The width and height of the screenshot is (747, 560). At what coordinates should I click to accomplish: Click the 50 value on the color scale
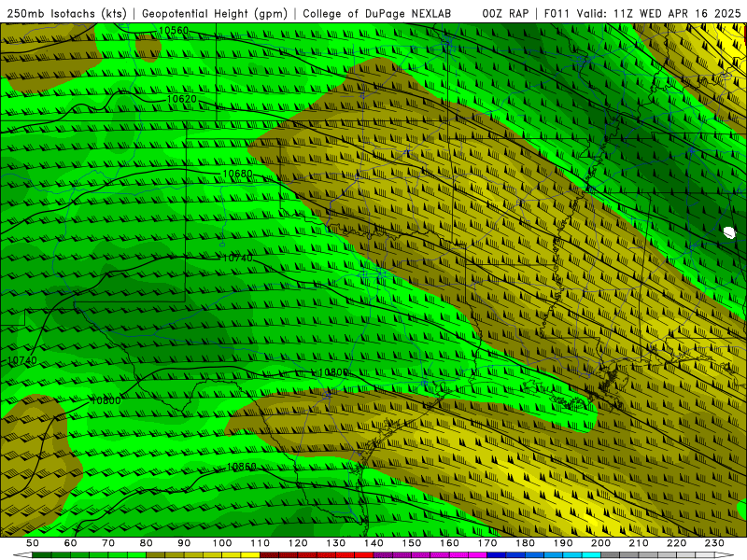(33, 543)
